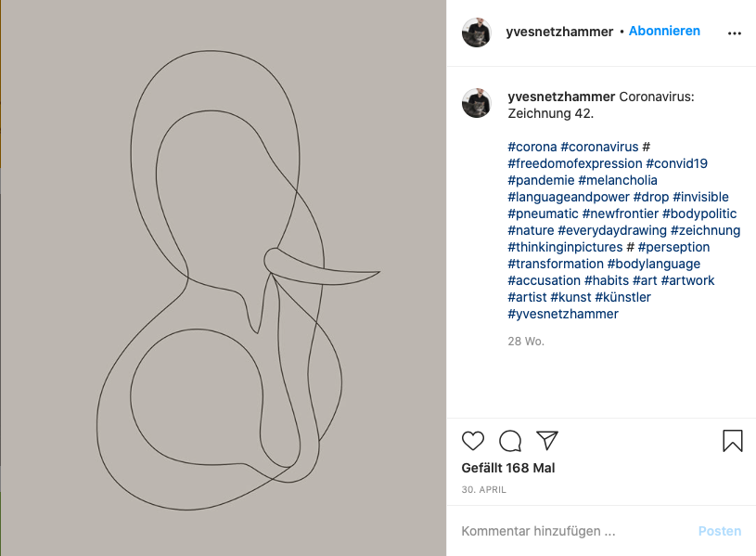Viewport: 756px width, 556px height.
Task: Open the three-dot more options menu
Action: click(735, 32)
